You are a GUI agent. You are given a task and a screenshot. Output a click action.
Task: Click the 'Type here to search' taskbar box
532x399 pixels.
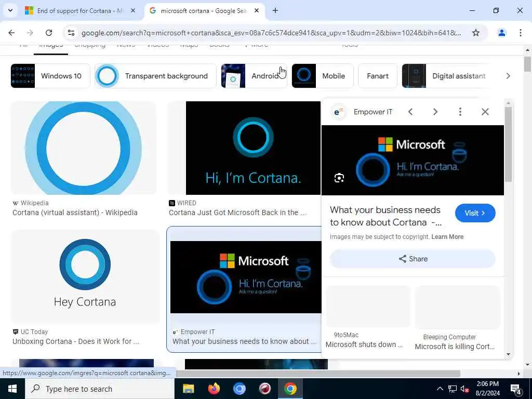tap(99, 389)
